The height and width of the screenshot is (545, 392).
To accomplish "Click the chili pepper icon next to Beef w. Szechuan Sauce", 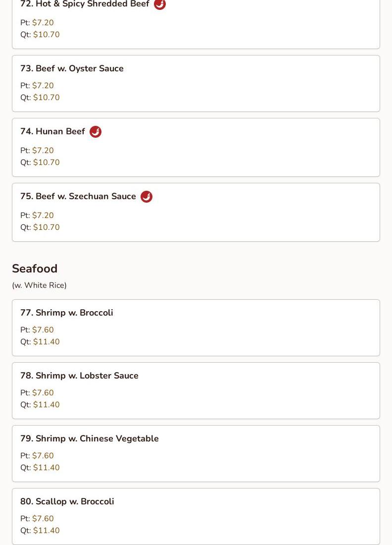I will click(x=147, y=197).
